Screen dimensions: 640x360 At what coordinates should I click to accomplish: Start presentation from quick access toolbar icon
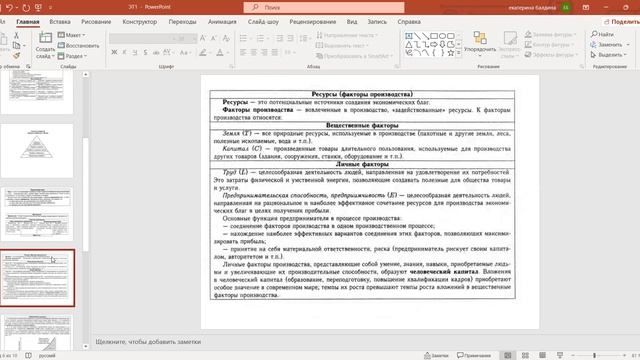coord(38,7)
